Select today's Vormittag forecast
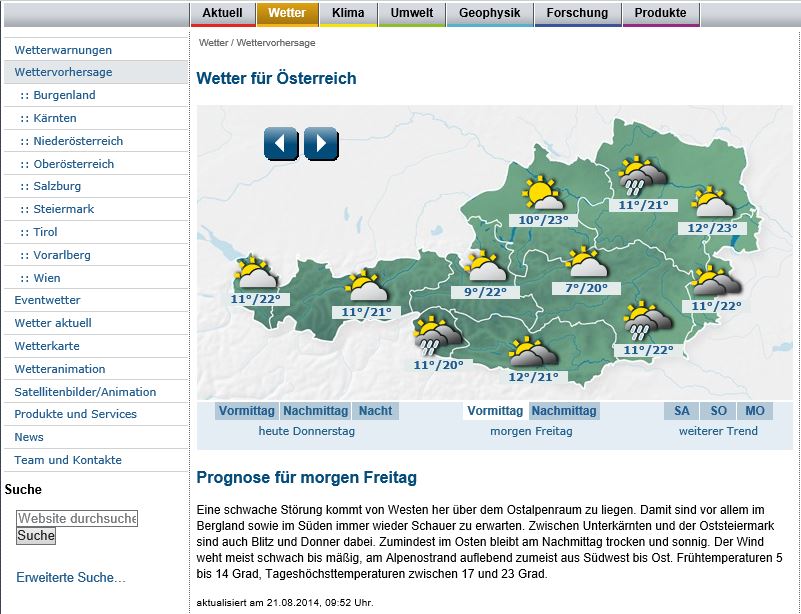 coord(247,411)
